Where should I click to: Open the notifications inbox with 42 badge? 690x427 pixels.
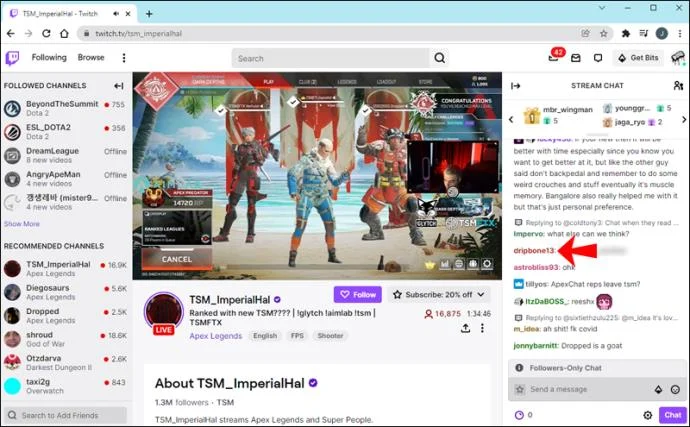pos(554,56)
